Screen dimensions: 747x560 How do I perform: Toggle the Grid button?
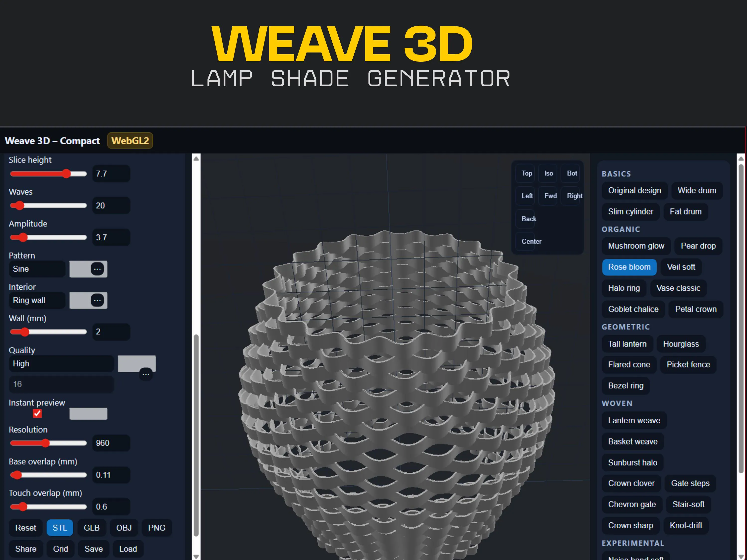[x=61, y=549]
